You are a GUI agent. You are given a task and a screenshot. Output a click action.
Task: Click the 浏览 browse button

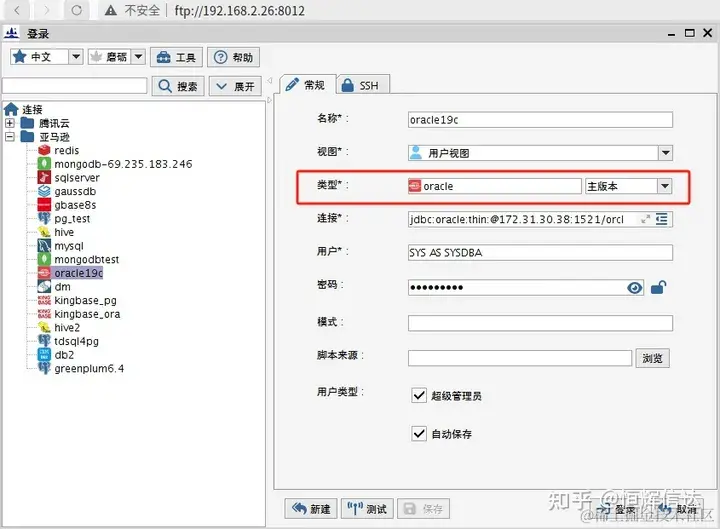(652, 358)
